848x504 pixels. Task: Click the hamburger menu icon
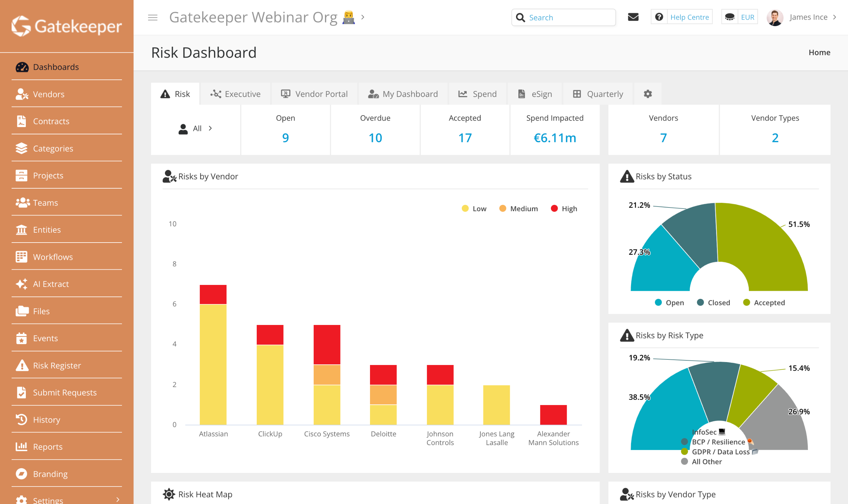click(153, 17)
